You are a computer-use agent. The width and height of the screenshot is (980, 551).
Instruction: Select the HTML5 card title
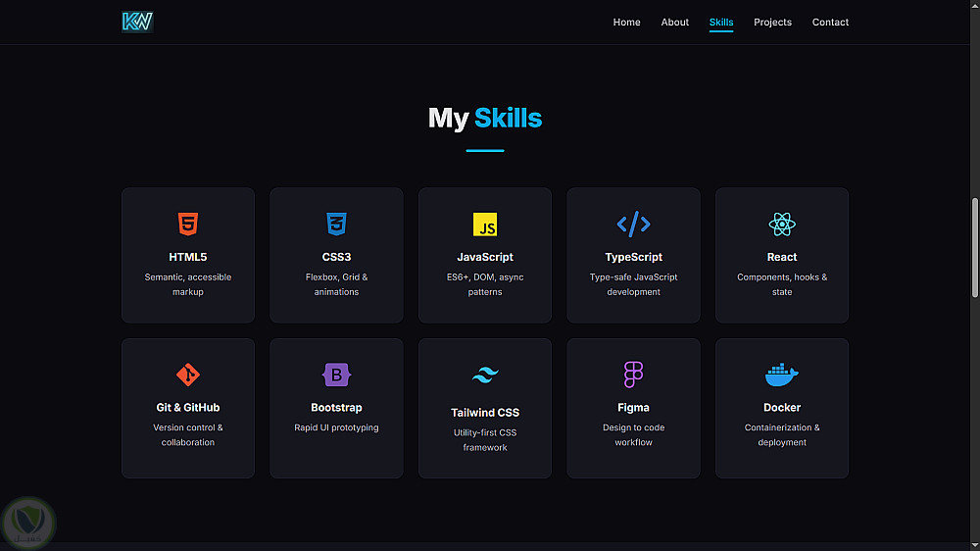(187, 257)
